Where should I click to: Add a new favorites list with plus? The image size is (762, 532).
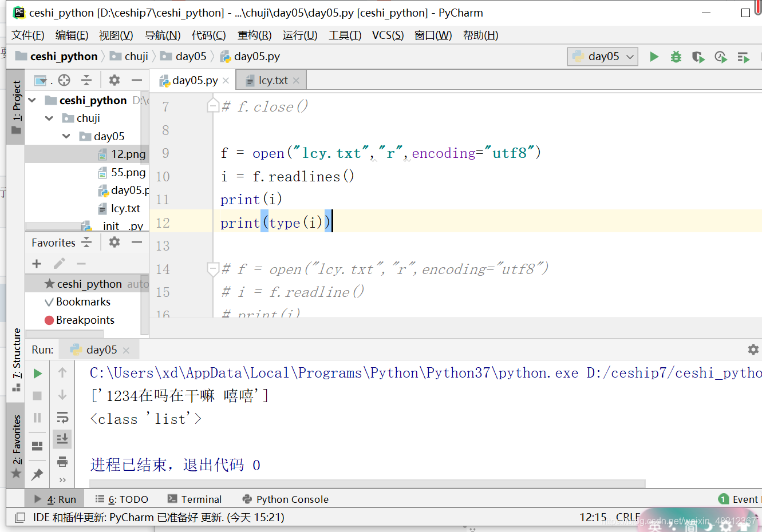[37, 264]
